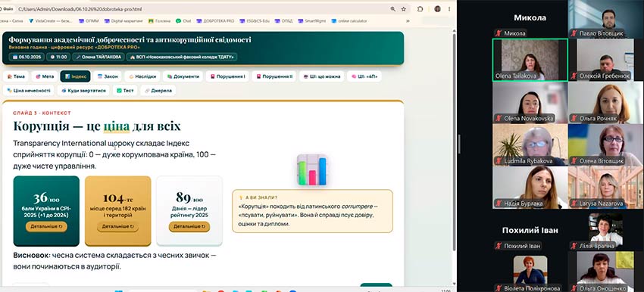Click the page vertical scrollbar

pos(454,141)
